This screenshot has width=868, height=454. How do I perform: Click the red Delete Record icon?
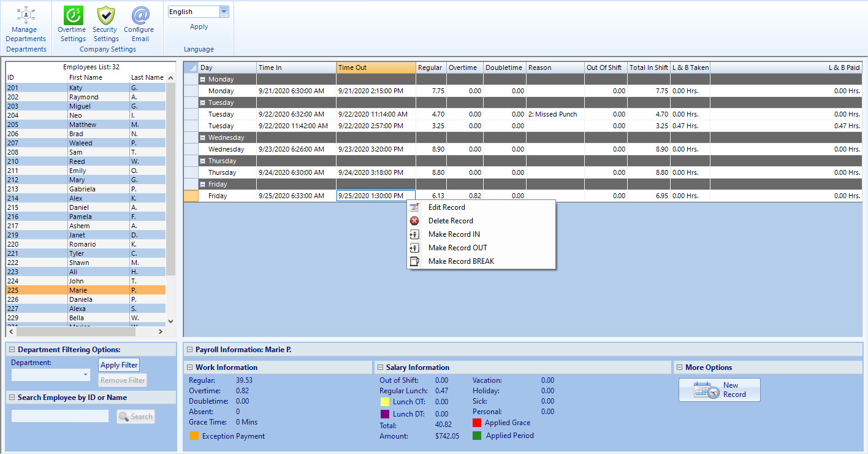click(x=414, y=221)
